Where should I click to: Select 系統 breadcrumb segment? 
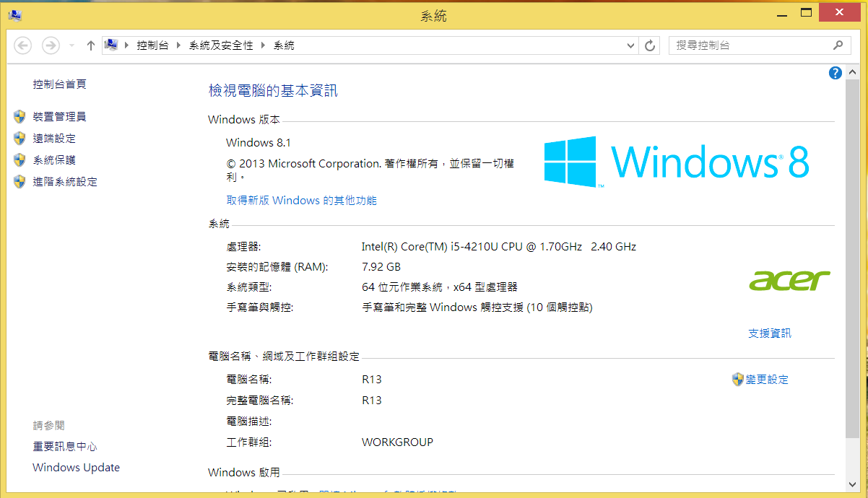click(x=284, y=45)
